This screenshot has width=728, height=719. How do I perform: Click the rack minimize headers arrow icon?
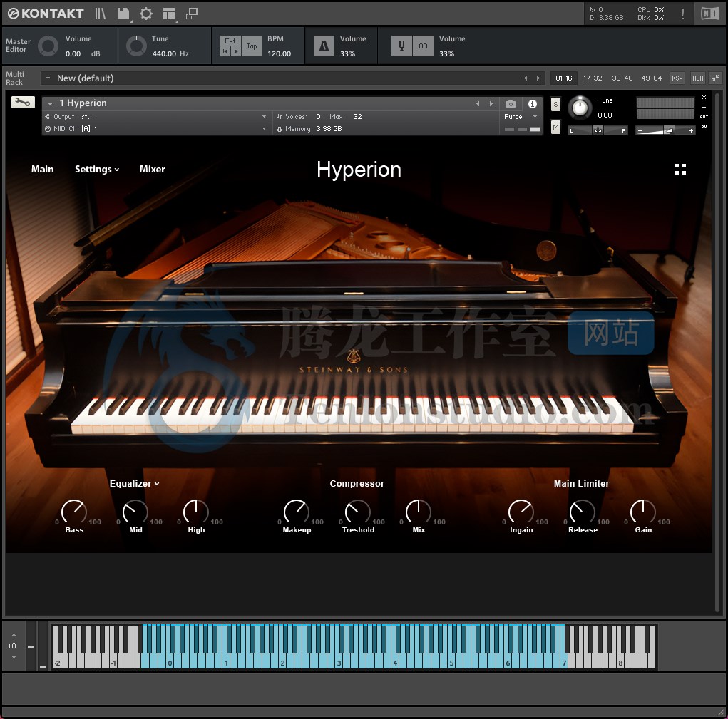tap(716, 78)
